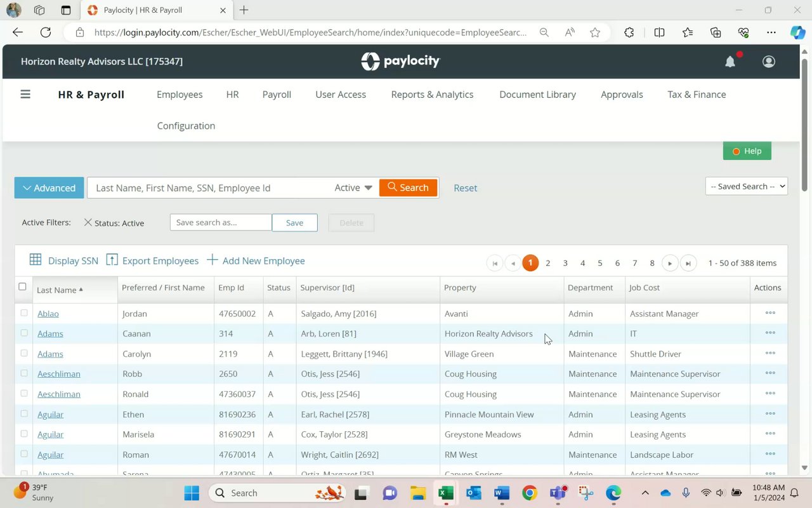Open actions menu for Aeschliman Robb

click(770, 373)
